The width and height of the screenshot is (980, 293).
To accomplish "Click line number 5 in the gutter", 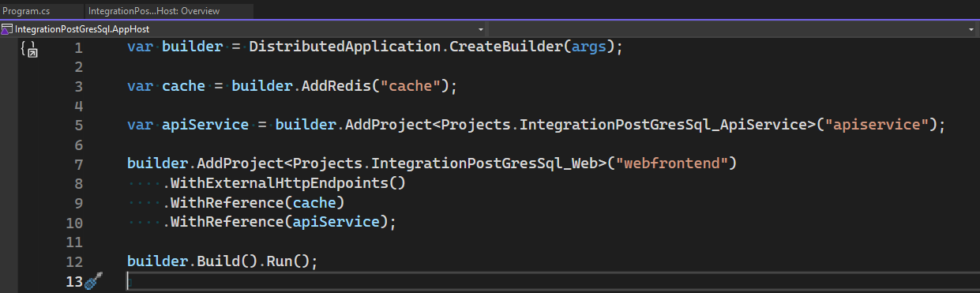I will [78, 125].
